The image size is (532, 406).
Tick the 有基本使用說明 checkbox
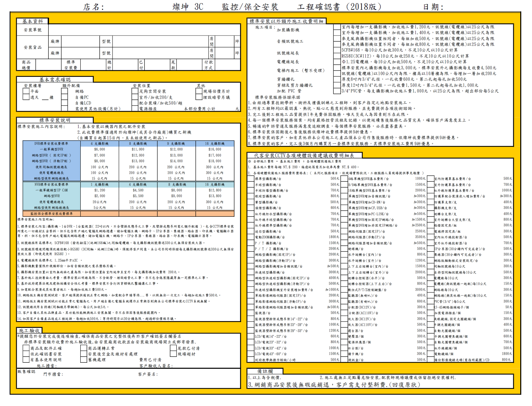point(26,360)
